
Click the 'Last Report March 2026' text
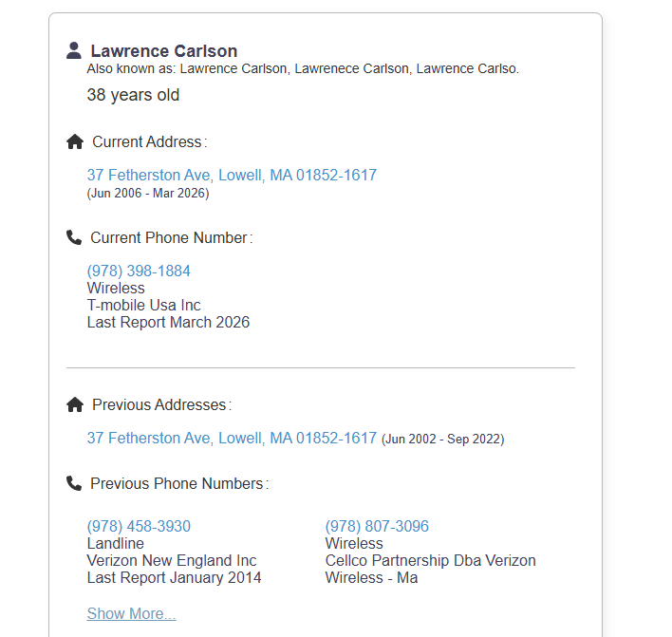click(168, 322)
